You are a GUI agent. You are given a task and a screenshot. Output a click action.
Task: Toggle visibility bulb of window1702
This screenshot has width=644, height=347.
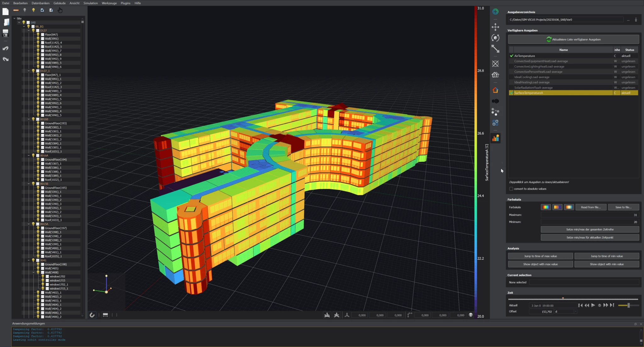43,276
